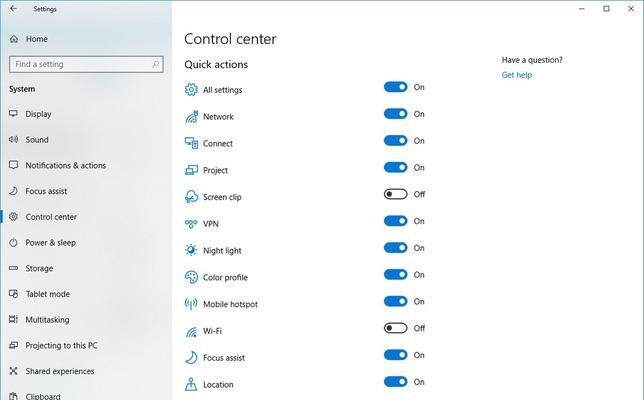This screenshot has width=644, height=400.
Task: Click the Shared experiences icon
Action: 14,371
